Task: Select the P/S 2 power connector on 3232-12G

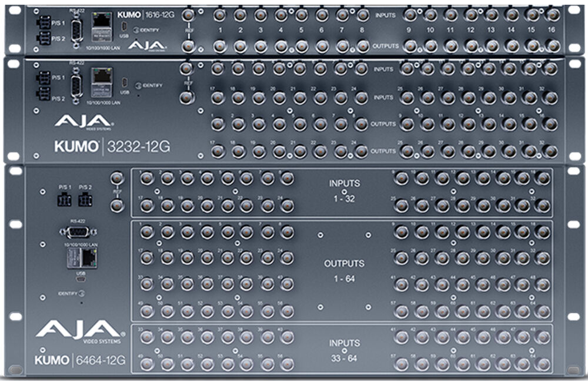Action: pos(44,93)
